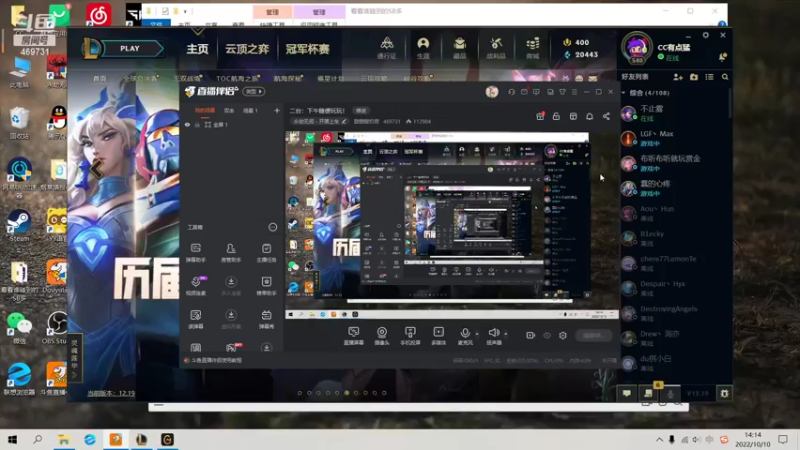Open 商城 store in League client
Screen dimensions: 800x450
pyautogui.click(x=533, y=48)
